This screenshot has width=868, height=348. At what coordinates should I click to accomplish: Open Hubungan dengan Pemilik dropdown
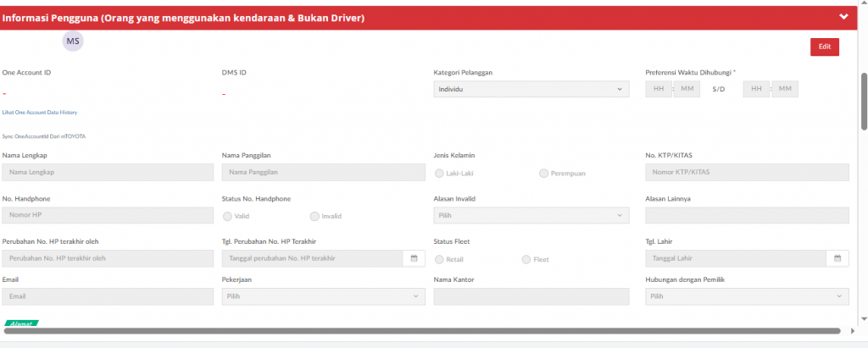pyautogui.click(x=747, y=296)
